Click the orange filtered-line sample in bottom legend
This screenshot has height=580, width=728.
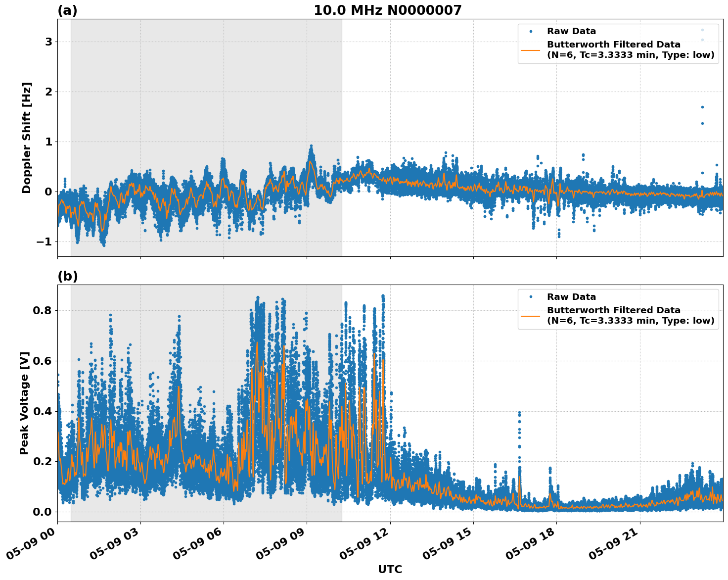point(531,315)
